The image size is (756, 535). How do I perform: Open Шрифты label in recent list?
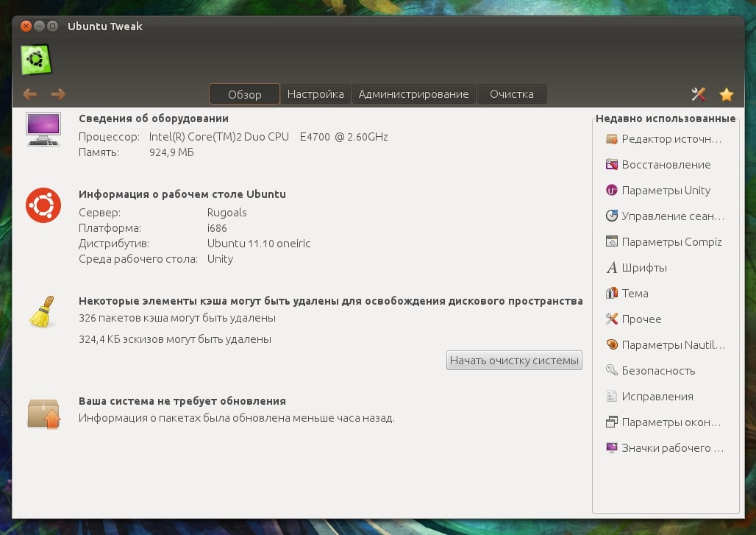[644, 268]
